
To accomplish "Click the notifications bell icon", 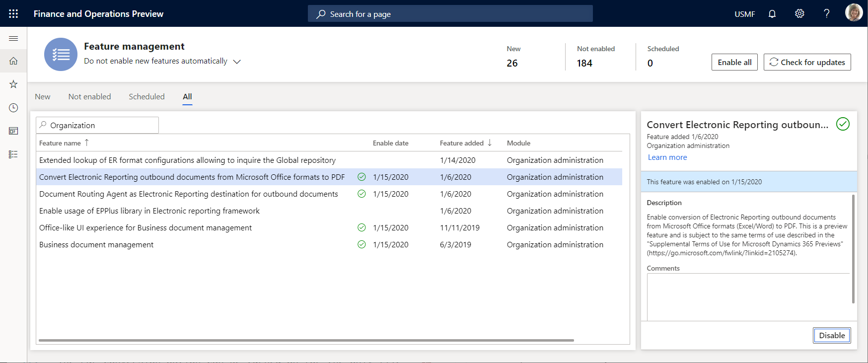I will (772, 14).
